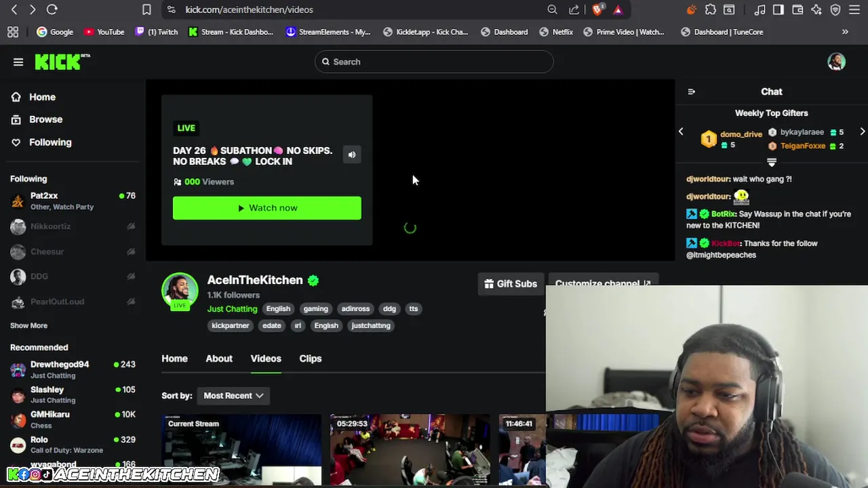
Task: Open the 05:29:53 video thumbnail
Action: click(x=410, y=450)
